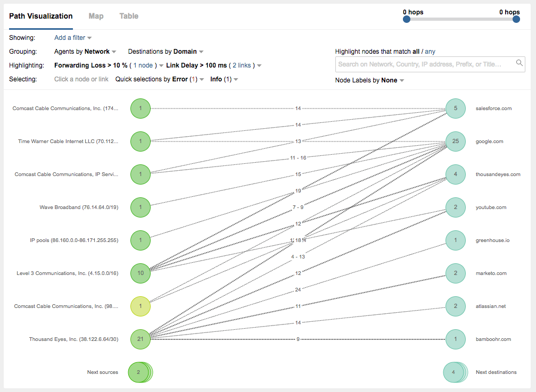Image resolution: width=536 pixels, height=392 pixels.
Task: Switch highlight matching to 'all'
Action: (x=416, y=52)
